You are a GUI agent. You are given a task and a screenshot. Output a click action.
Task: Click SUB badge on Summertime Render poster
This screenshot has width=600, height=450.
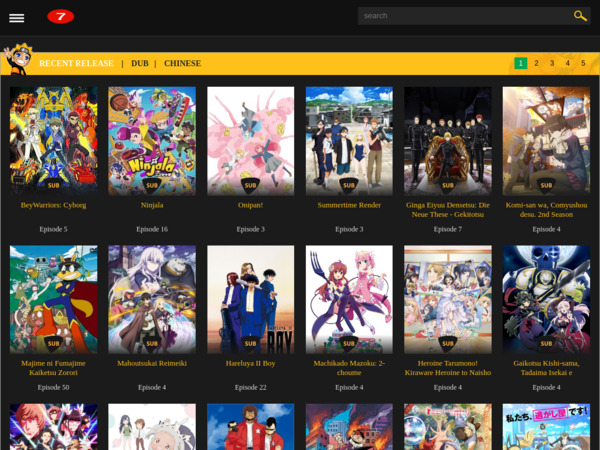pos(349,186)
